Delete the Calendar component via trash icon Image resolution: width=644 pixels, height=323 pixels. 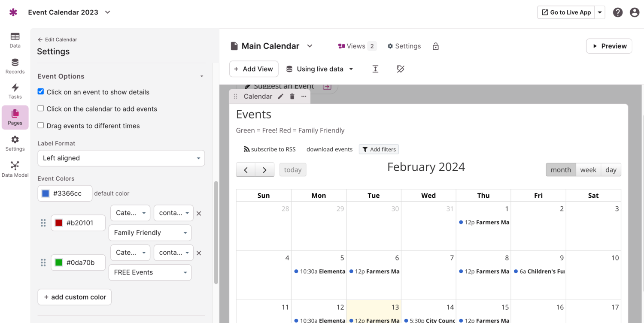point(292,96)
